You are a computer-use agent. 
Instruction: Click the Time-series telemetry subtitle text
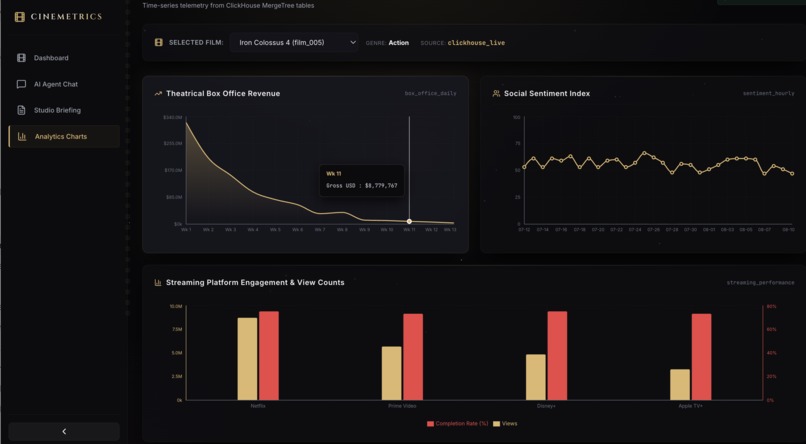click(228, 6)
